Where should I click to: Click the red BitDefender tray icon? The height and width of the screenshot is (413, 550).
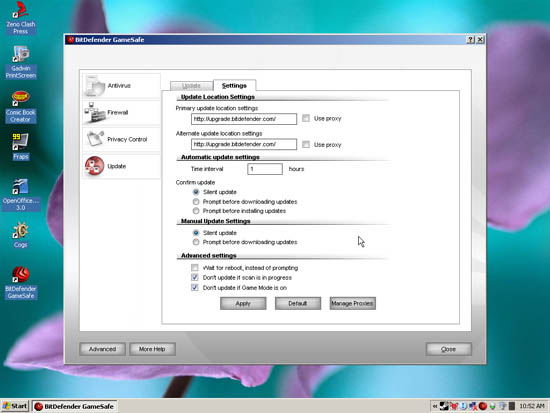pyautogui.click(x=483, y=406)
